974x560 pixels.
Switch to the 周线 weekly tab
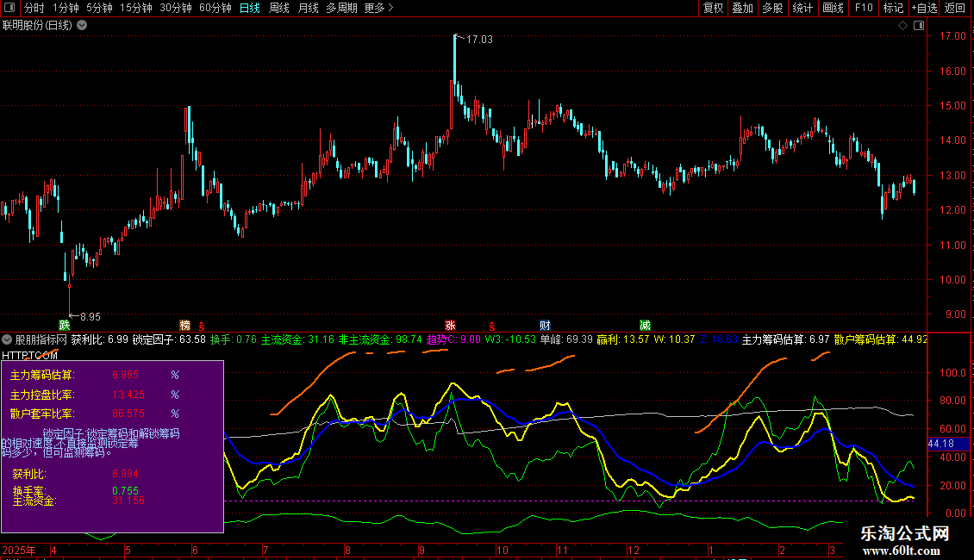278,9
